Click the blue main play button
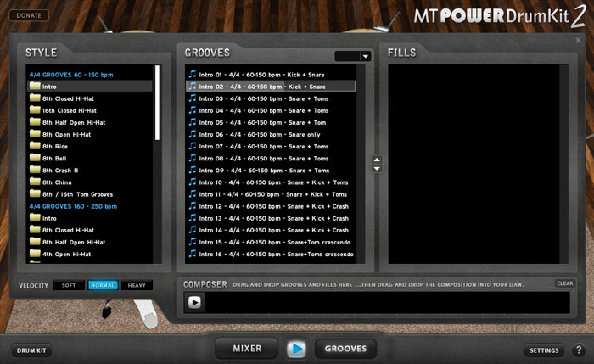This screenshot has height=364, width=594. click(x=297, y=349)
